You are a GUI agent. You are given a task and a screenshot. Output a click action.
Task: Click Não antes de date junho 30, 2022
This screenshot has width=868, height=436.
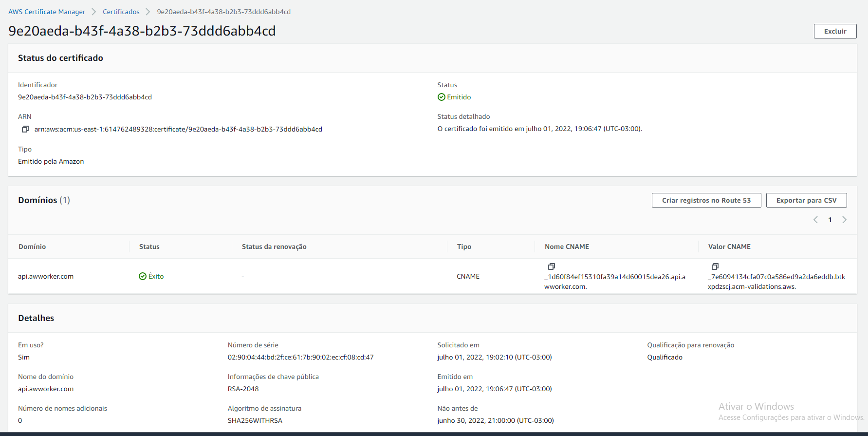(x=495, y=420)
